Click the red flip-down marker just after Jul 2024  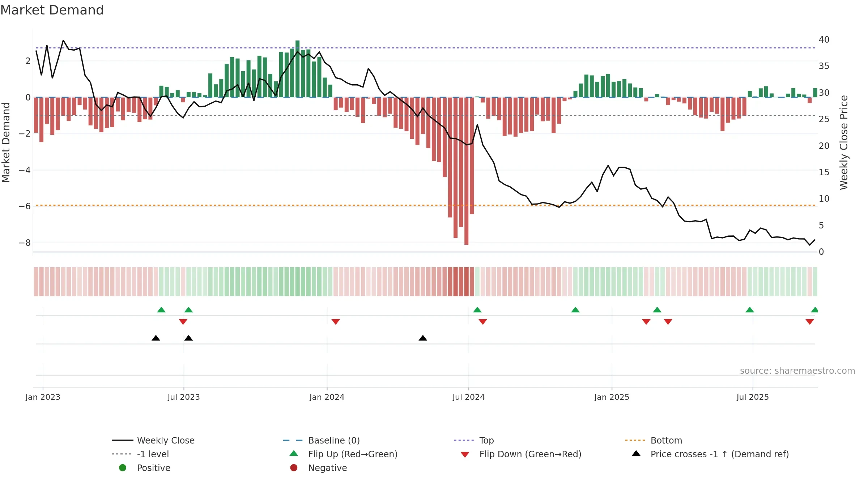point(483,322)
